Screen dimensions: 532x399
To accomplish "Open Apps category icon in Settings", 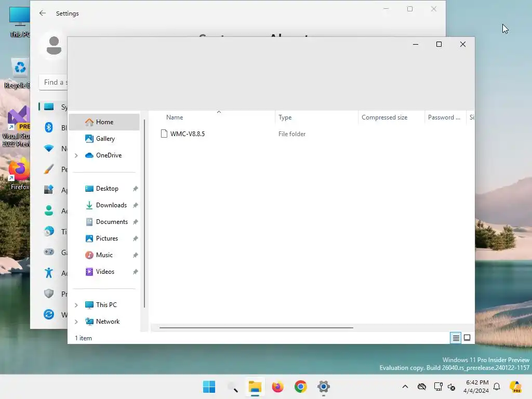I will click(49, 190).
